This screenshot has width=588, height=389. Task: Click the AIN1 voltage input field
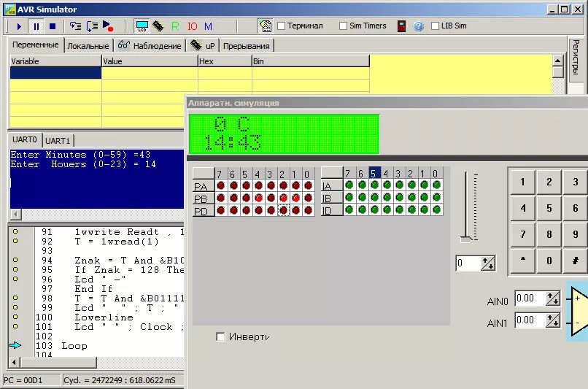[530, 320]
